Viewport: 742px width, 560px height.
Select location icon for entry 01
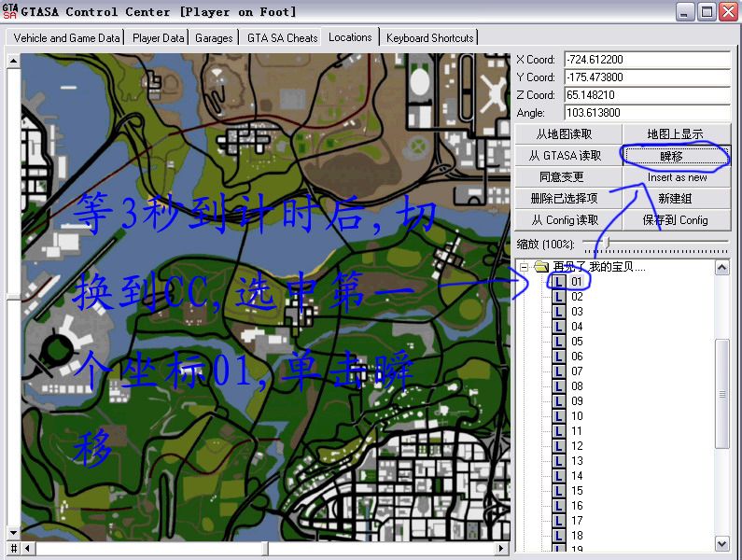(x=559, y=282)
